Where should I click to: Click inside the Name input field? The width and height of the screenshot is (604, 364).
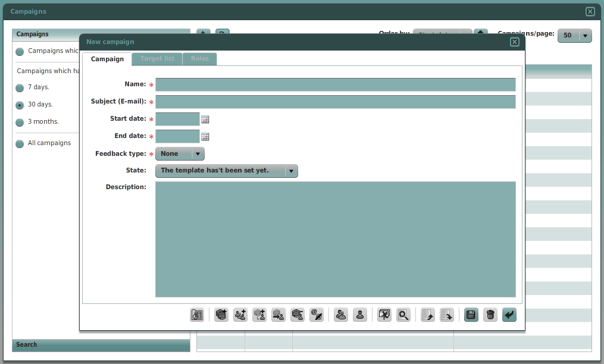point(333,84)
